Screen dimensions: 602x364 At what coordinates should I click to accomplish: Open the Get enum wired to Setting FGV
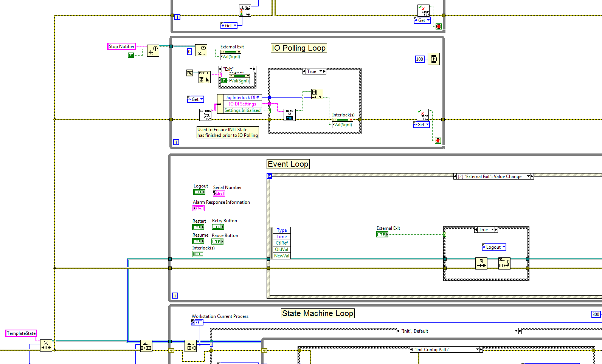(195, 99)
